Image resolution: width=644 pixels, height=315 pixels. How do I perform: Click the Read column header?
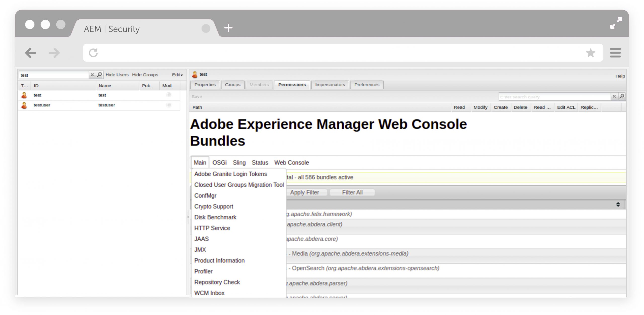pos(461,107)
